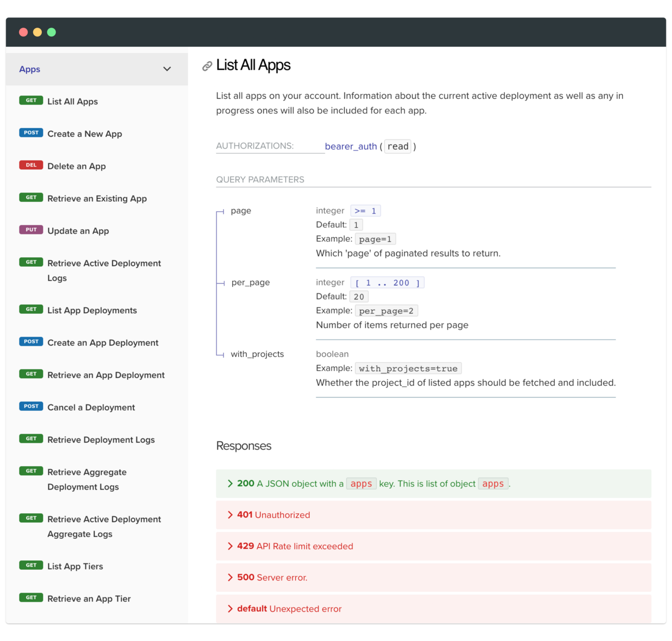Click the with_projects parameter name
The image size is (672, 641).
[x=257, y=354]
